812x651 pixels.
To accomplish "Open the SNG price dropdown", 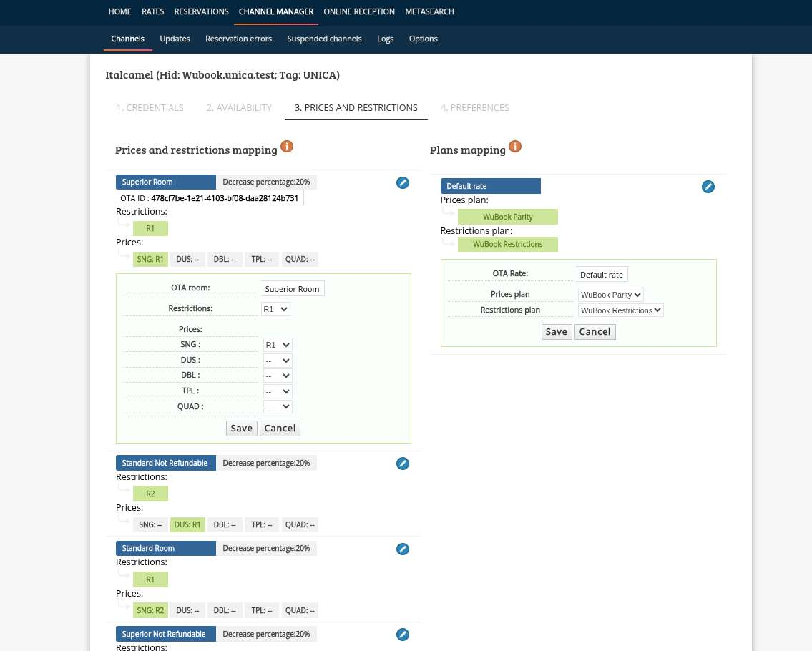I will point(278,345).
